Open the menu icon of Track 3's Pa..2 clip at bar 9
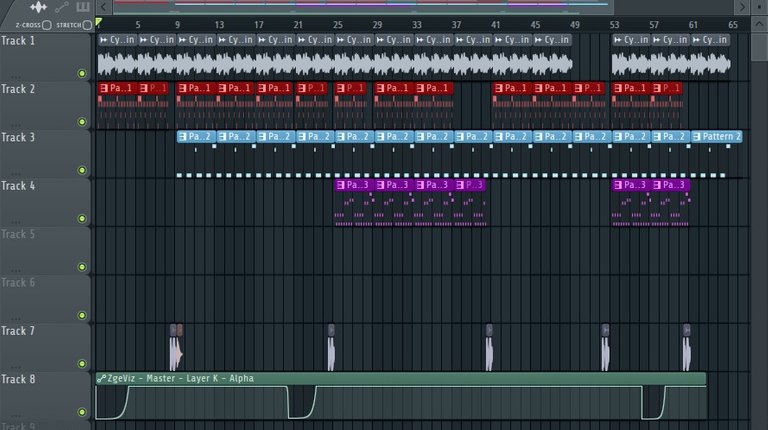This screenshot has height=430, width=768. (183, 137)
